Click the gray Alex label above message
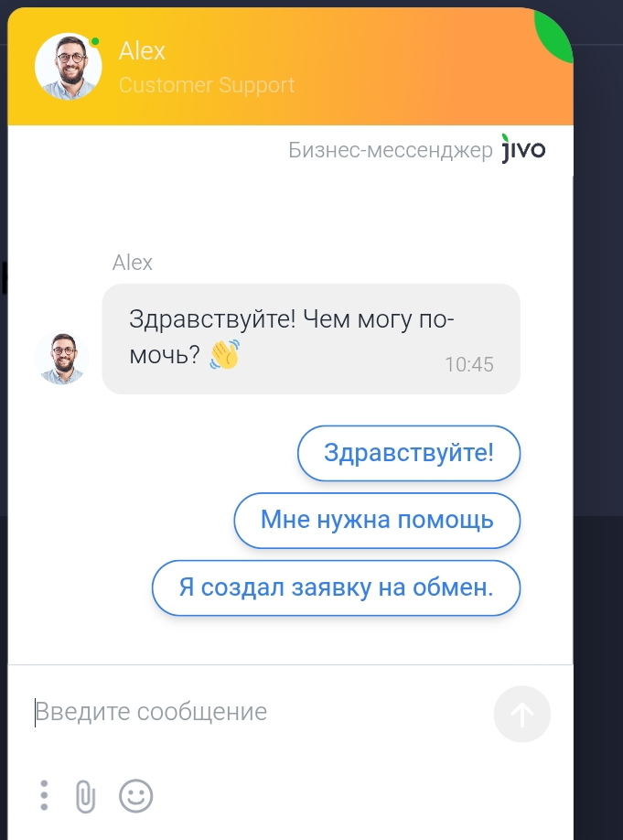 (x=133, y=263)
